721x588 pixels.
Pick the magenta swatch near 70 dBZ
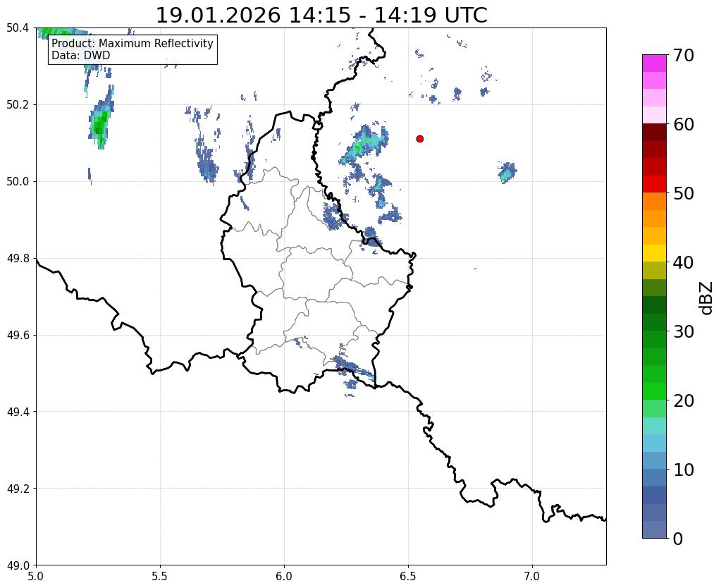point(654,63)
